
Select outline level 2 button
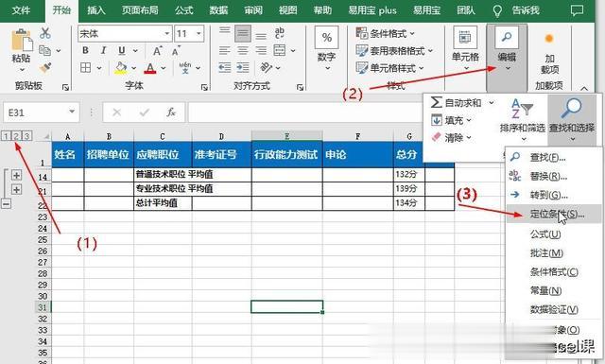coord(16,136)
